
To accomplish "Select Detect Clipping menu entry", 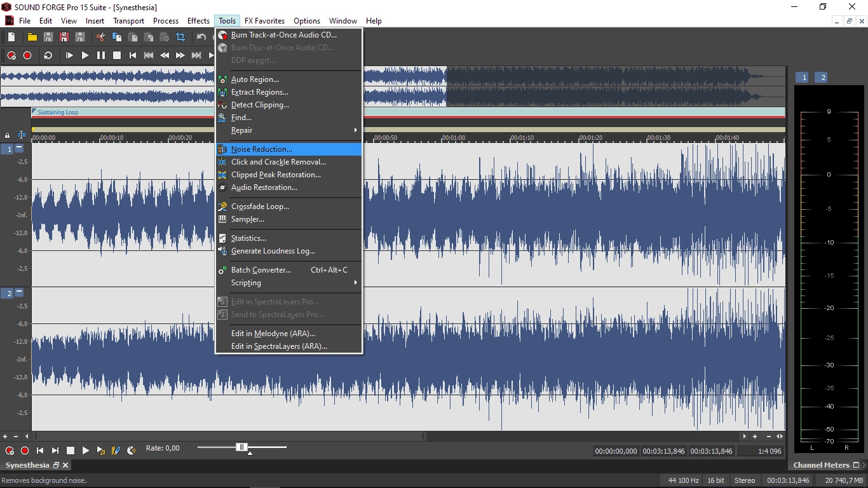I will [289, 105].
